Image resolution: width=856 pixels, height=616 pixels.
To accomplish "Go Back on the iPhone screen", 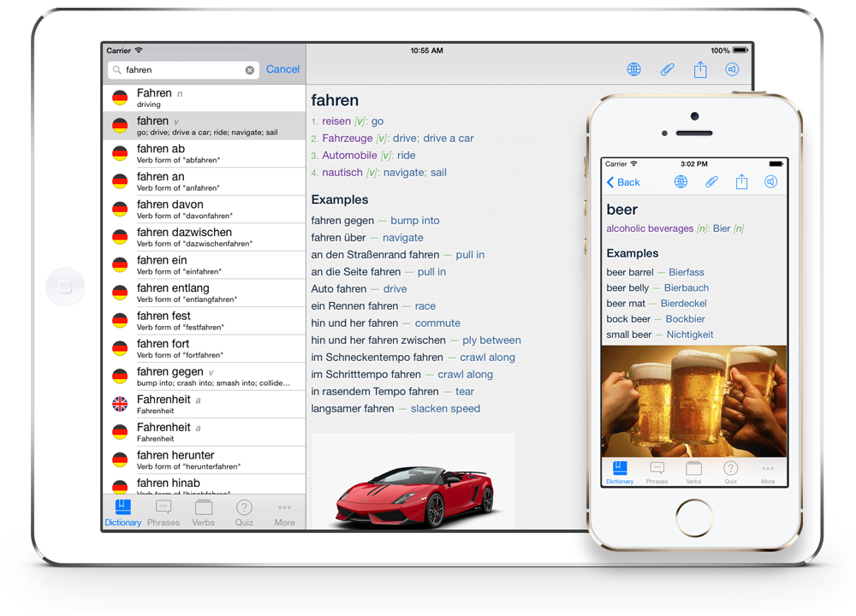I will (623, 182).
